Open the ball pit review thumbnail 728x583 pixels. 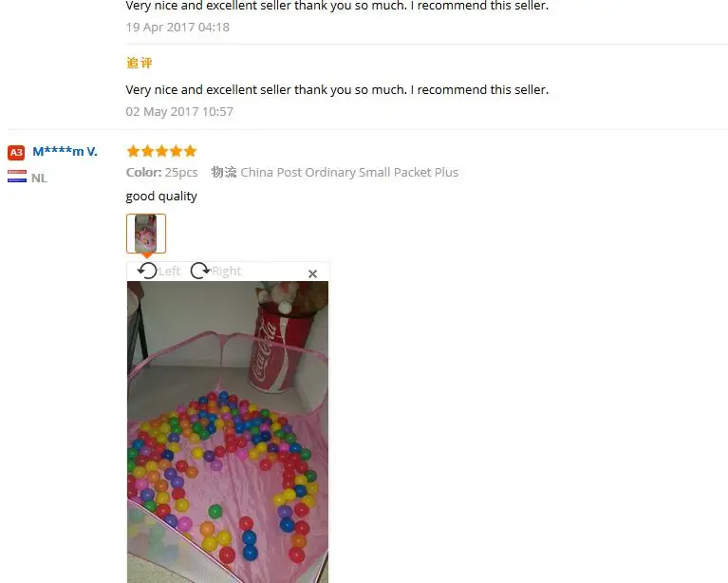[146, 234]
